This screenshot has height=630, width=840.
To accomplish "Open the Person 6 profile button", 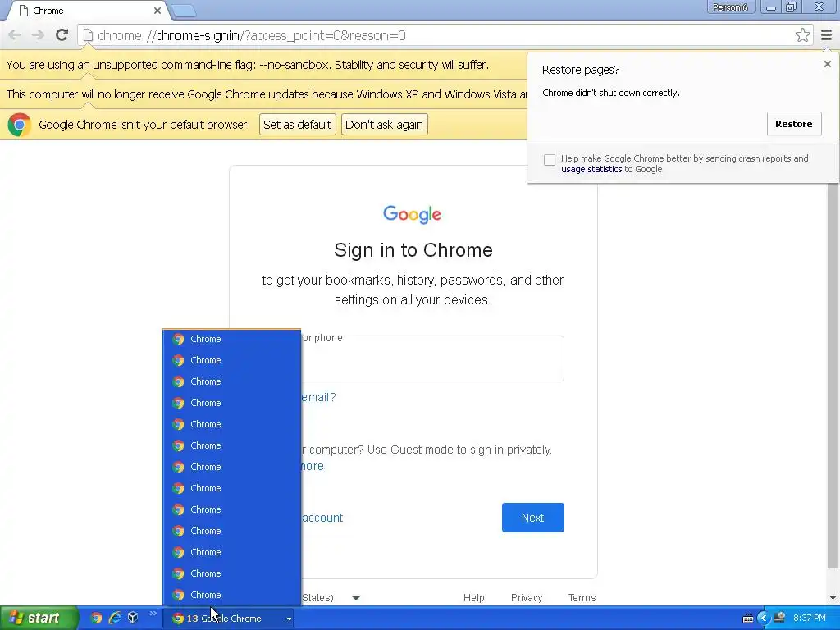I will (x=730, y=7).
